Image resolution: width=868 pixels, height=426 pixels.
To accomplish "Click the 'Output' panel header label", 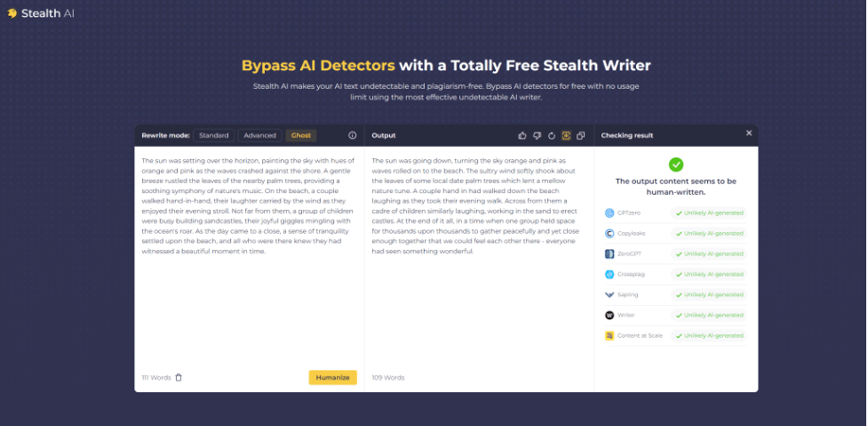I will 384,135.
